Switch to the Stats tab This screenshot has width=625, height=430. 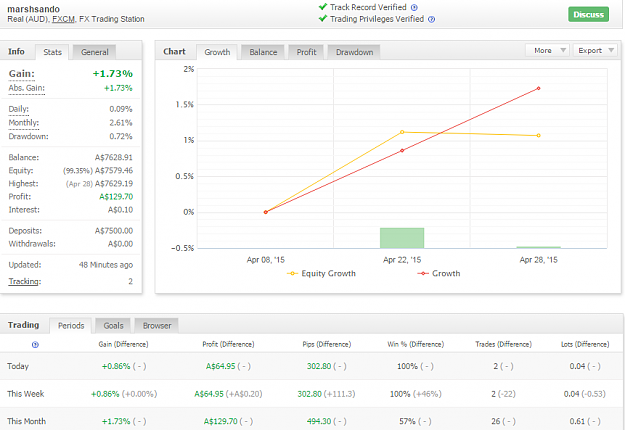pyautogui.click(x=52, y=52)
